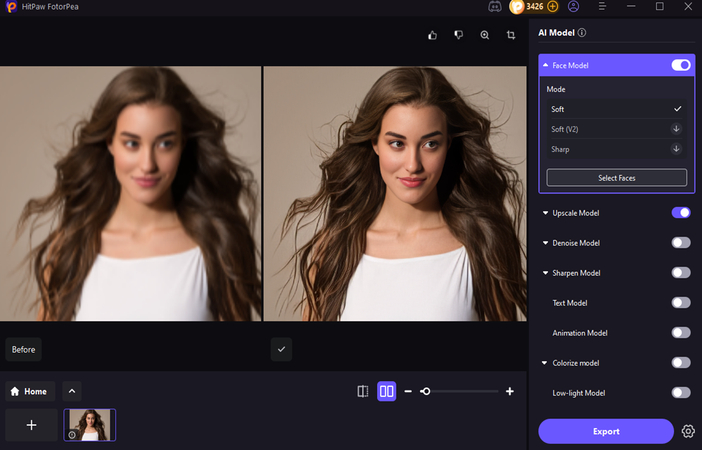Image resolution: width=702 pixels, height=450 pixels.
Task: Enable the Denoise Model toggle
Action: point(681,243)
